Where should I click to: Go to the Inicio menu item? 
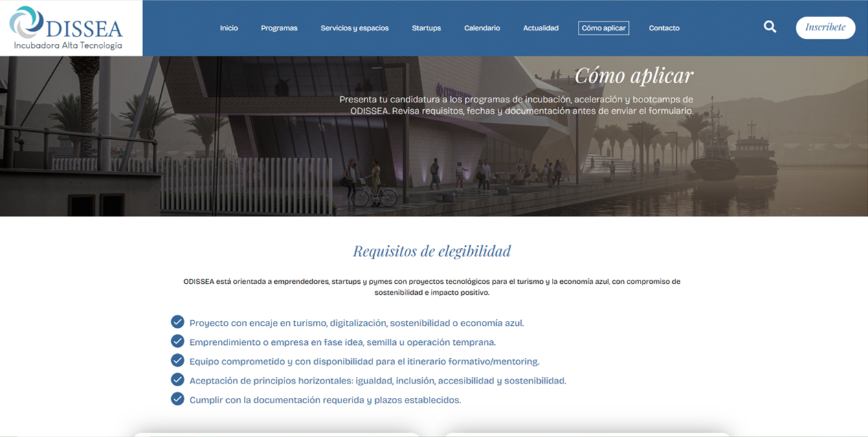[x=229, y=28]
